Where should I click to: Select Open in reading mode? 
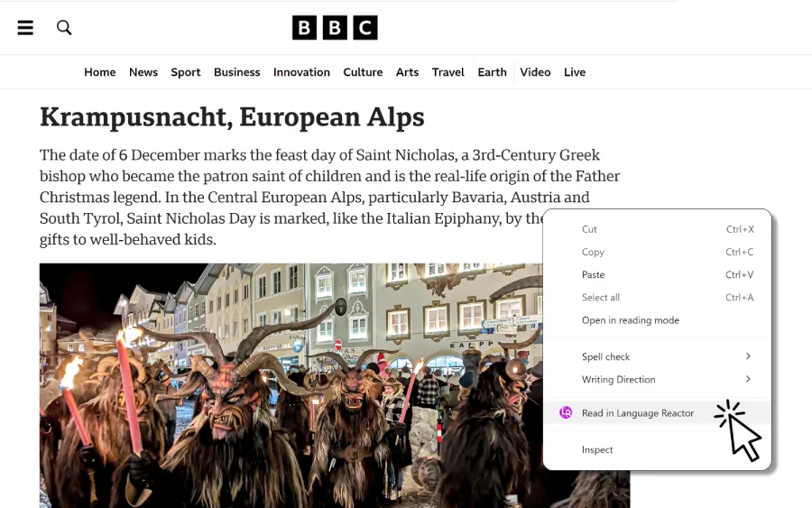click(630, 320)
